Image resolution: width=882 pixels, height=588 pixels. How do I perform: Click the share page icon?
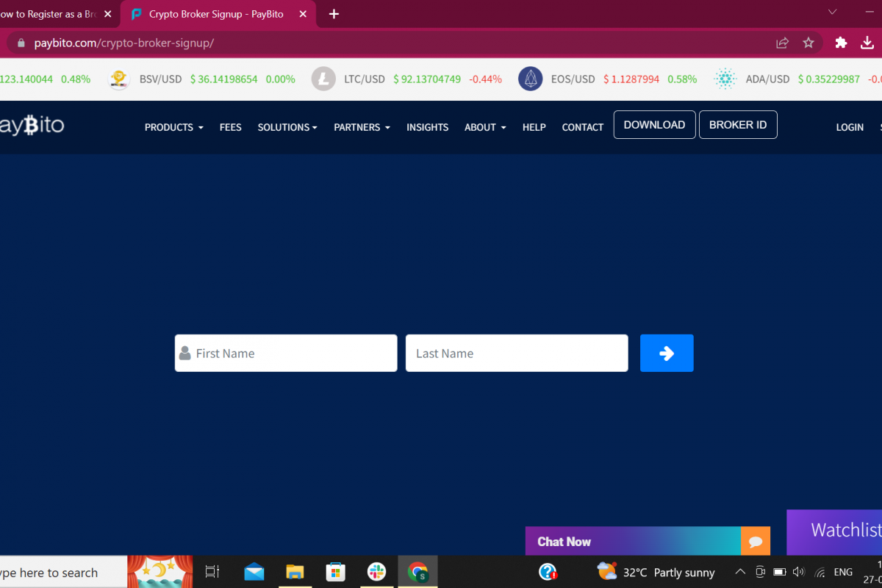click(x=782, y=43)
